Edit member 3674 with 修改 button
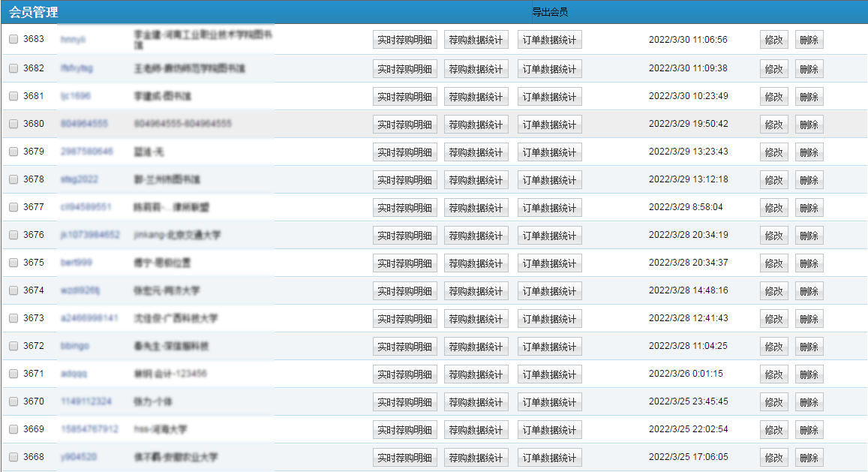 773,290
